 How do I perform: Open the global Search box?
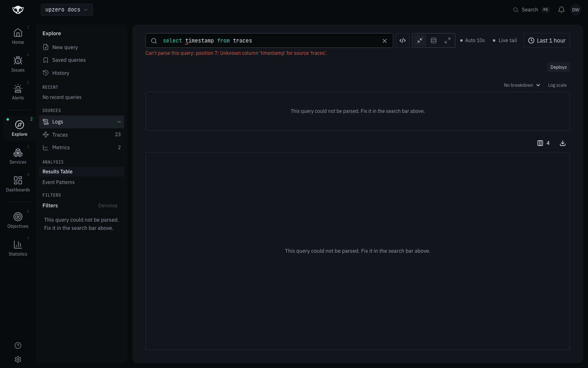coord(531,10)
